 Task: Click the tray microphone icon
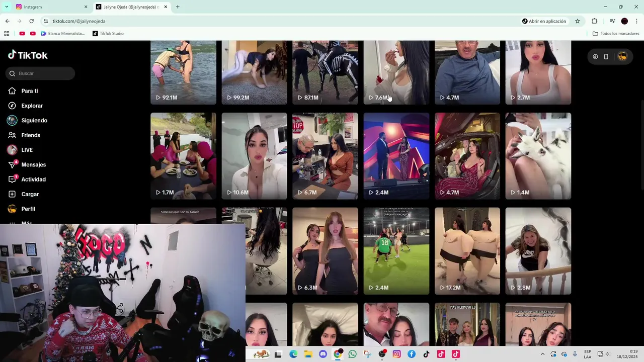click(575, 354)
